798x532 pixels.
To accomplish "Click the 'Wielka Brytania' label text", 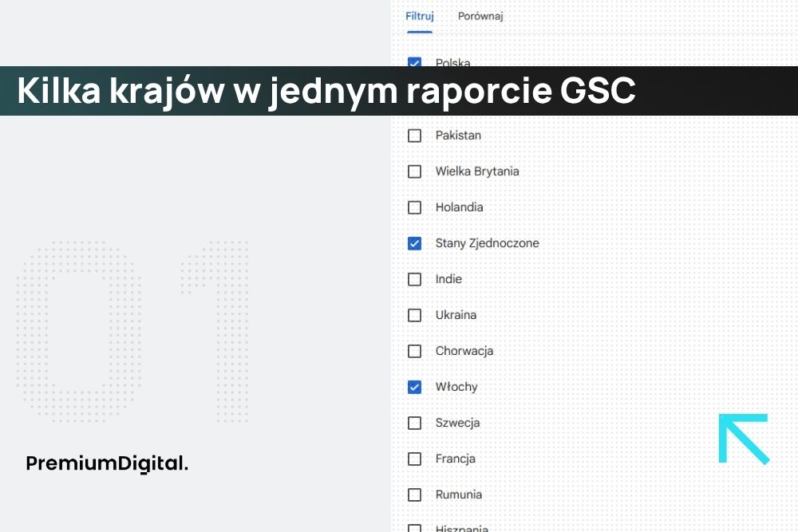I will tap(477, 171).
